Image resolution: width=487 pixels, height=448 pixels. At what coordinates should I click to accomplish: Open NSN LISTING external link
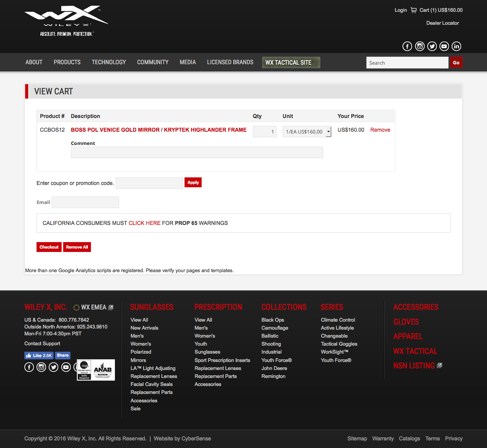(417, 366)
